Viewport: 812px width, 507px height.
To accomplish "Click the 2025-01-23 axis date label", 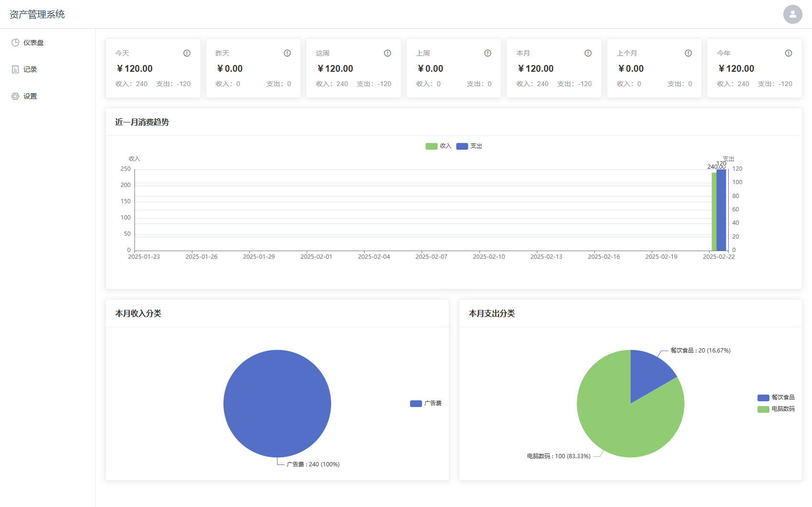I will (144, 257).
